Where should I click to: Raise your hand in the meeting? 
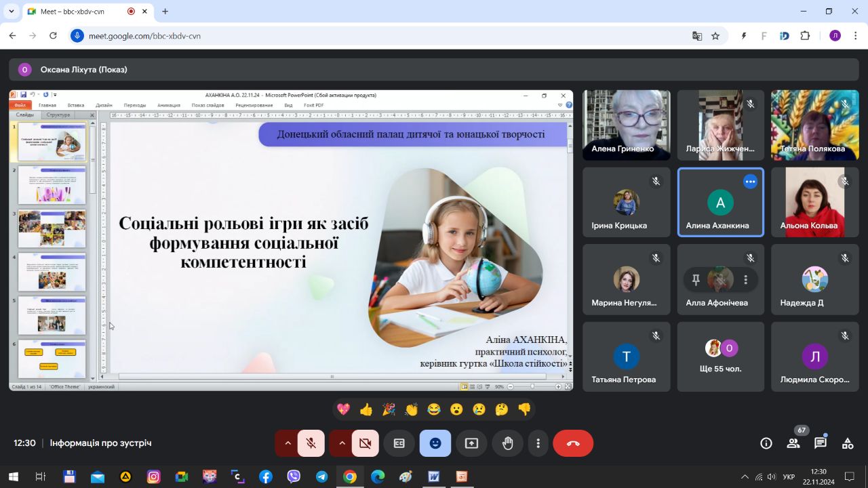click(507, 443)
